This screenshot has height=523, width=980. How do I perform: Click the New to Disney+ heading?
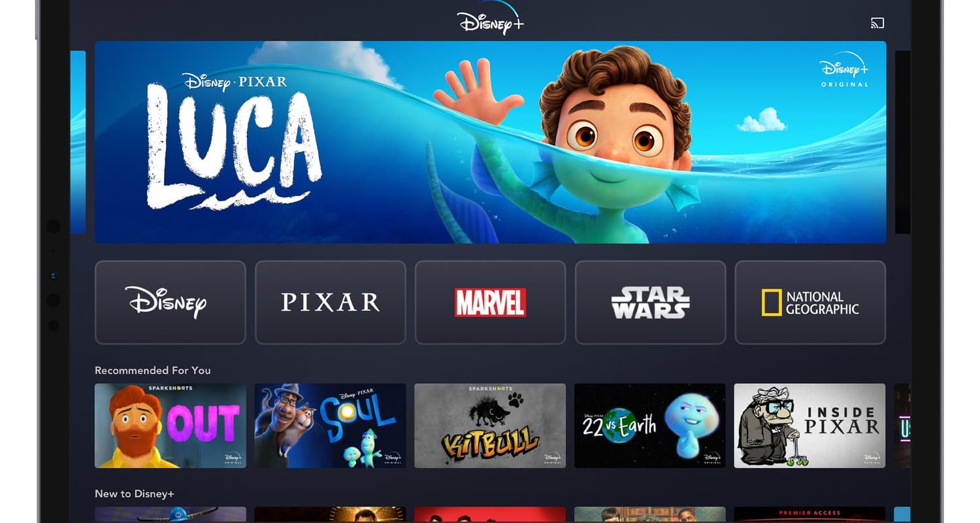coord(135,494)
